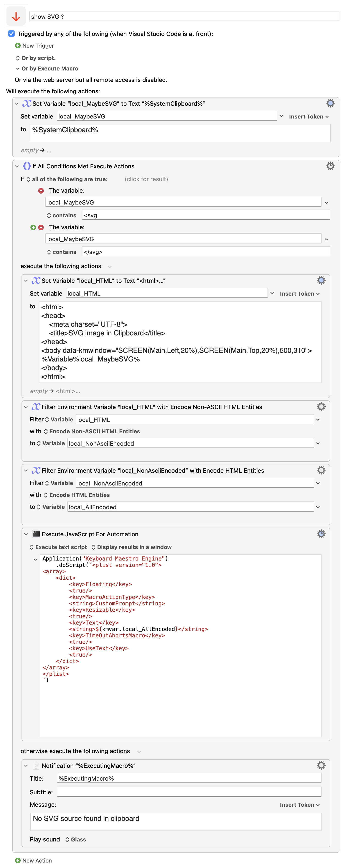Toggle 'all of the following are true' selector
The image size is (344, 868).
tap(67, 179)
